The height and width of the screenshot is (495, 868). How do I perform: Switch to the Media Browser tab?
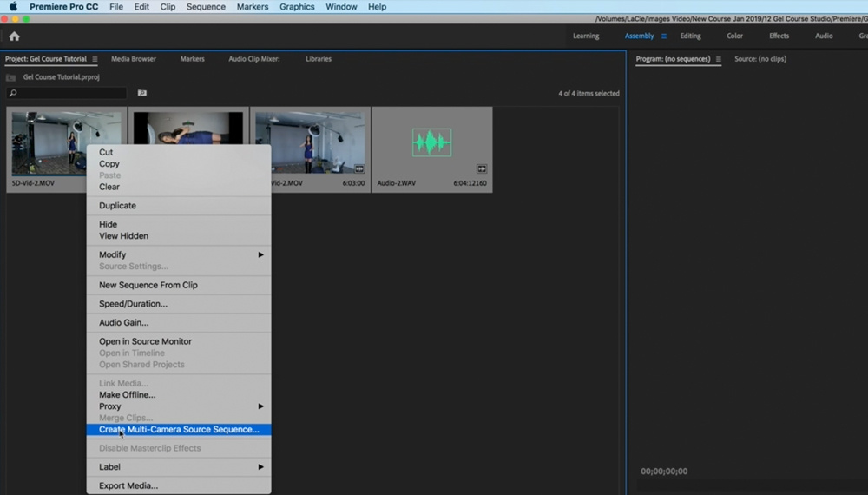click(x=134, y=59)
